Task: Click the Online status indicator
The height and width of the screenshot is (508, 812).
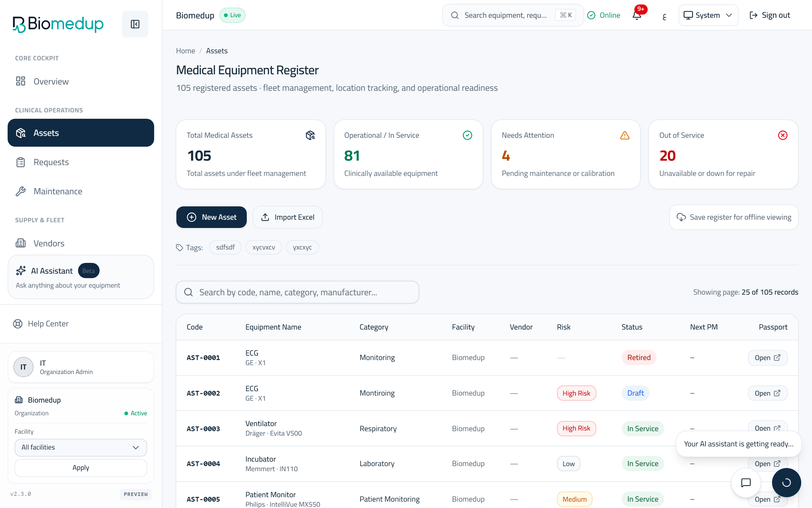Action: point(604,15)
